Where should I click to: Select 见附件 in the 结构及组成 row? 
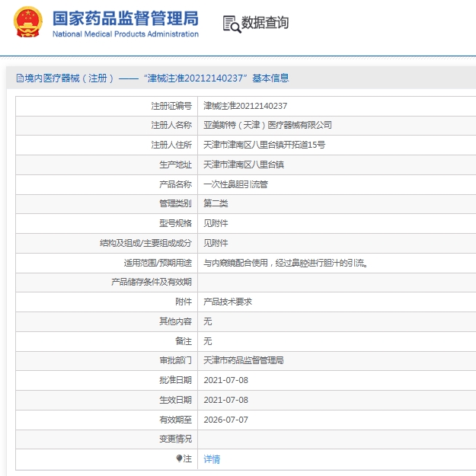point(216,243)
